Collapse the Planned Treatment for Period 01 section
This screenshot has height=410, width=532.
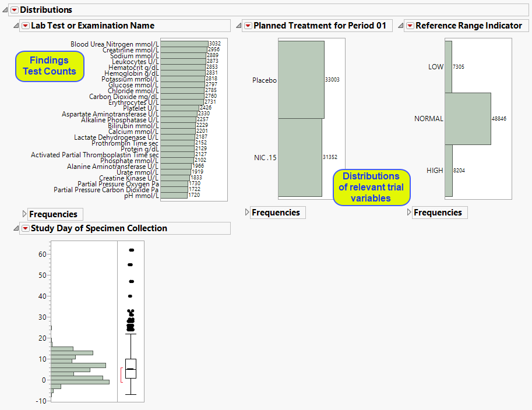[238, 26]
